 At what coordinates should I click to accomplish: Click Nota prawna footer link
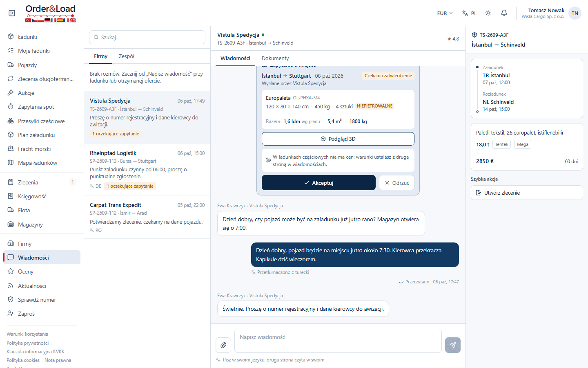58,360
